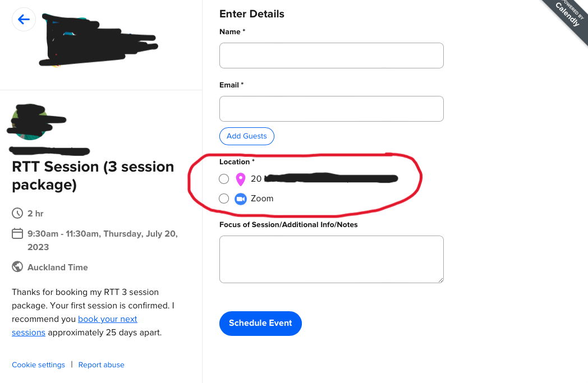Click the Email input field
This screenshot has width=588, height=383.
click(332, 109)
